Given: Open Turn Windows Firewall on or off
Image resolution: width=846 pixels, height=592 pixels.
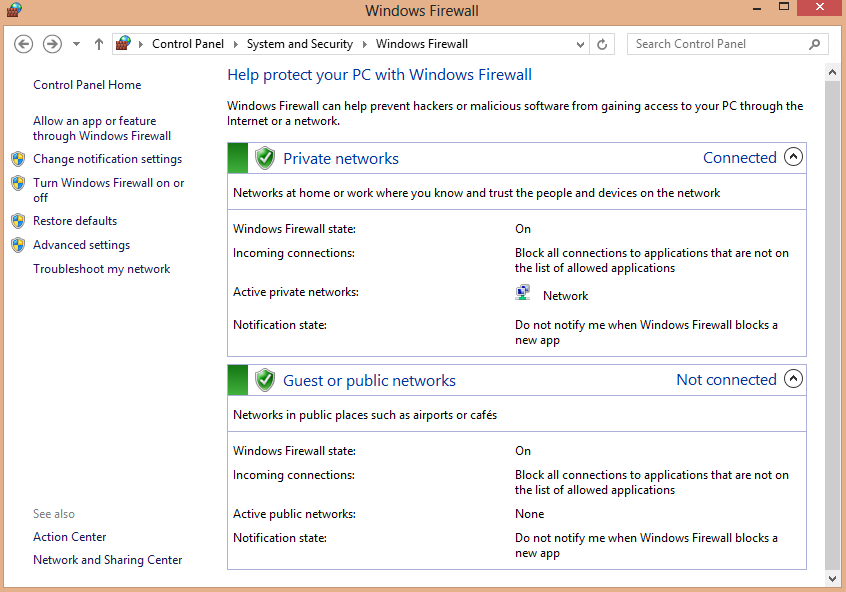Looking at the screenshot, I should pos(108,190).
